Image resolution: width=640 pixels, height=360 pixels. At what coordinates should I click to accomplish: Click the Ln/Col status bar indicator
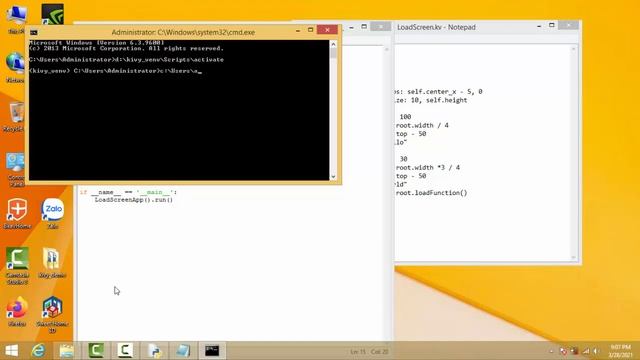pos(369,351)
